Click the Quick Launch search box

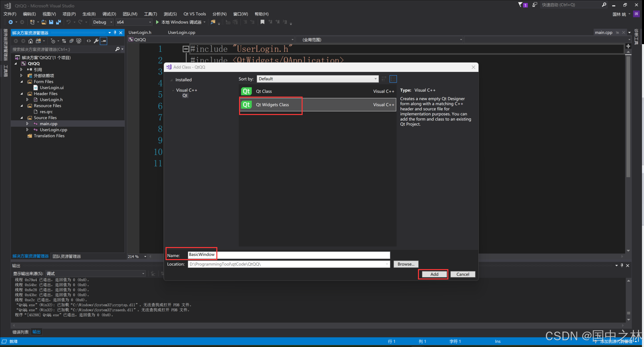click(x=570, y=5)
